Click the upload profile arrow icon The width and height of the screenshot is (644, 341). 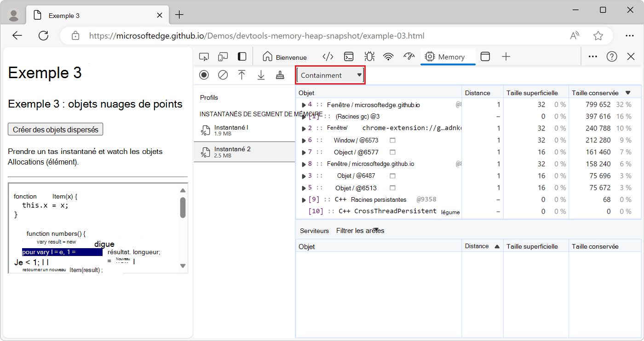242,75
